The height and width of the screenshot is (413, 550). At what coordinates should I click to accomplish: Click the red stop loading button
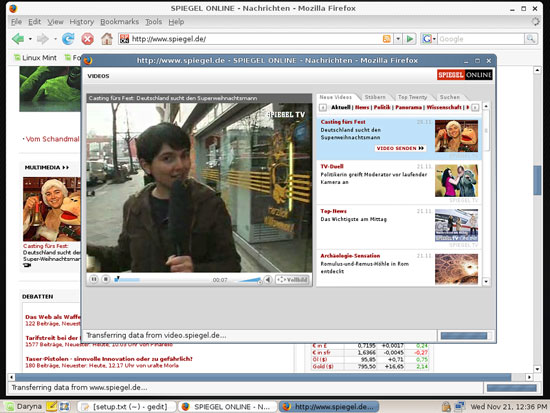tap(87, 39)
